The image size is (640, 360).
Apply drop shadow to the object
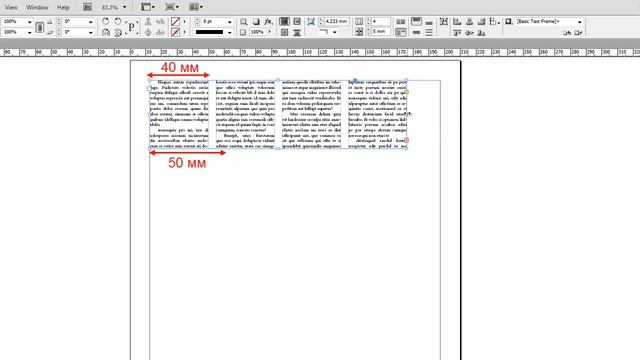click(256, 21)
